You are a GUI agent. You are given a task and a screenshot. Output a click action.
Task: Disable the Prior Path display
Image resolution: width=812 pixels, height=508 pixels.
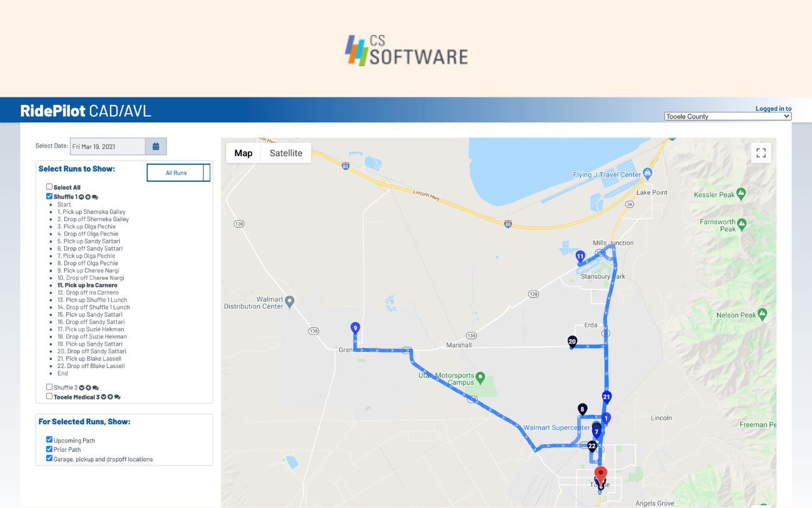click(49, 449)
